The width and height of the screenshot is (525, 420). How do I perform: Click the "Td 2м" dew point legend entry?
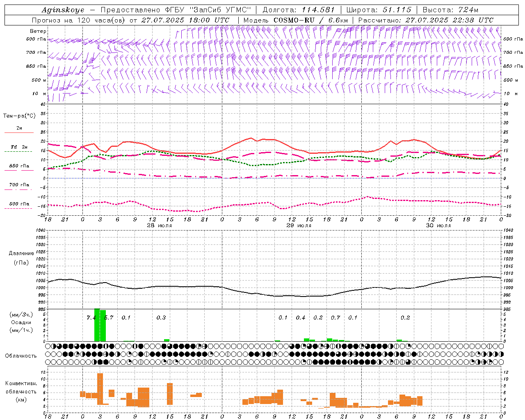(19, 147)
